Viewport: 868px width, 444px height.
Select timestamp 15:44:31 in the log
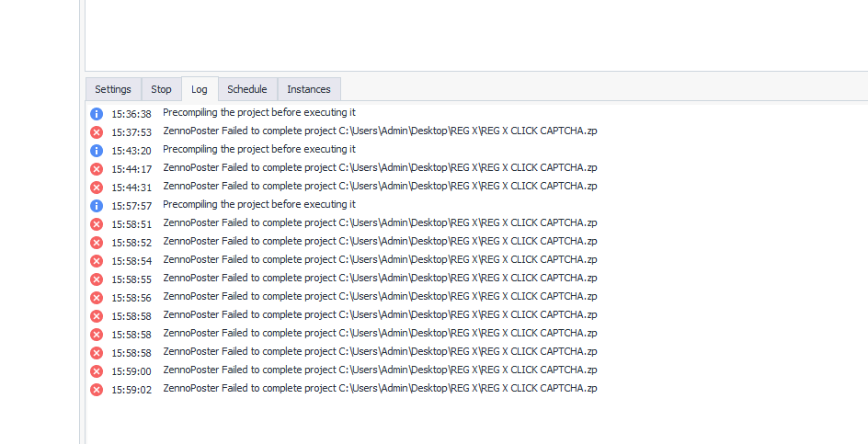click(131, 188)
